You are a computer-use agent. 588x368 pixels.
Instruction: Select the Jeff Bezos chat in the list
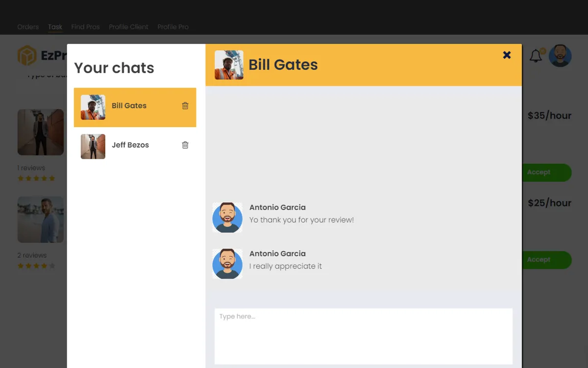(135, 147)
